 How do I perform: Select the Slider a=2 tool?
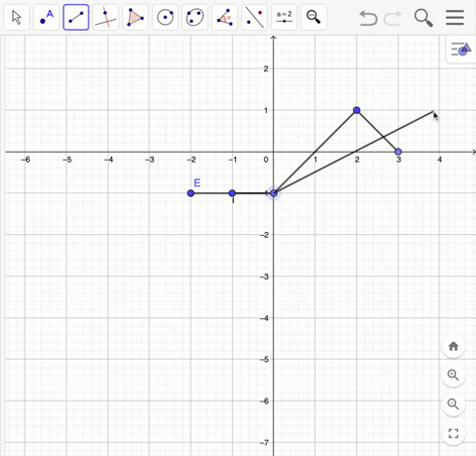pos(285,17)
